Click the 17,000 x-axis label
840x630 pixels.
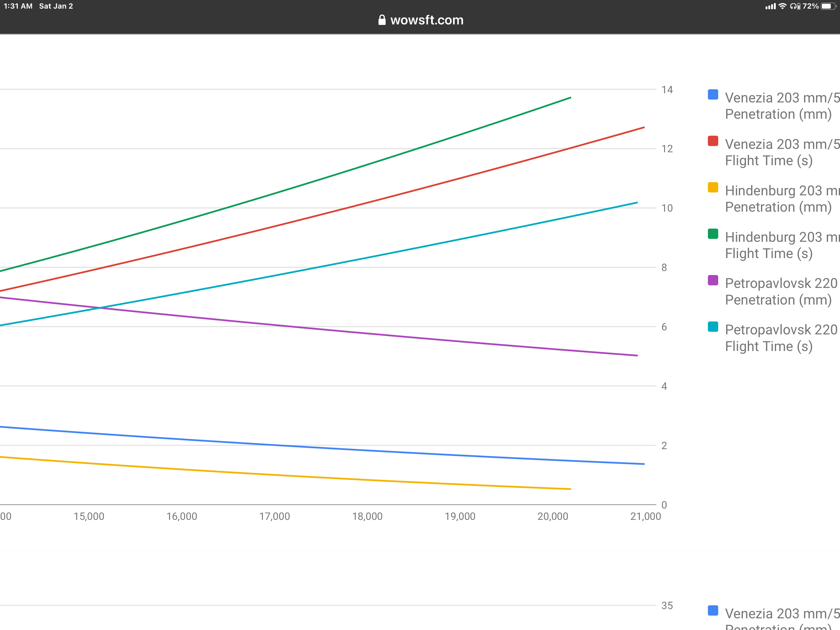[274, 516]
